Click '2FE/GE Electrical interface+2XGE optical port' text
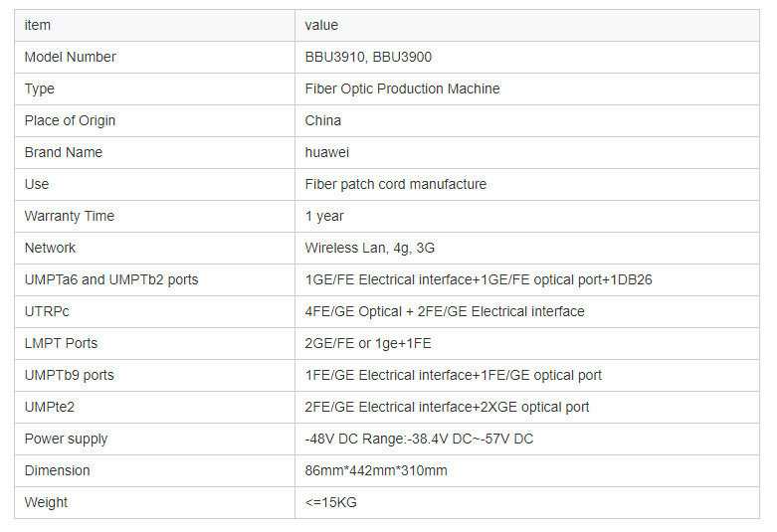The width and height of the screenshot is (777, 532). tap(447, 407)
